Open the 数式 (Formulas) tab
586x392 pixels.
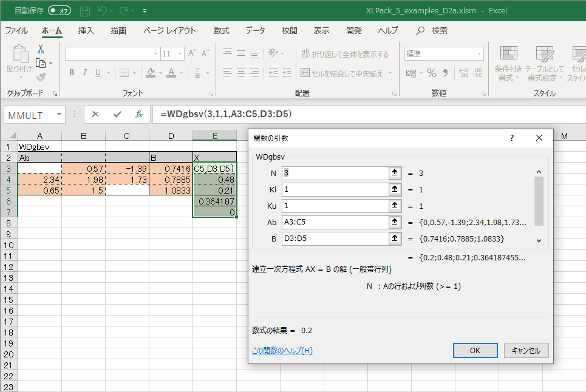point(221,30)
